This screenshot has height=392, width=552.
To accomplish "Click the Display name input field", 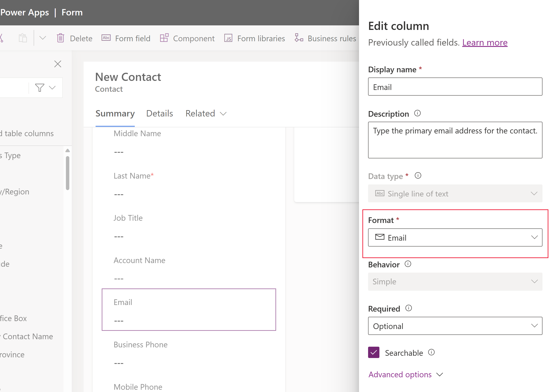I will 455,87.
